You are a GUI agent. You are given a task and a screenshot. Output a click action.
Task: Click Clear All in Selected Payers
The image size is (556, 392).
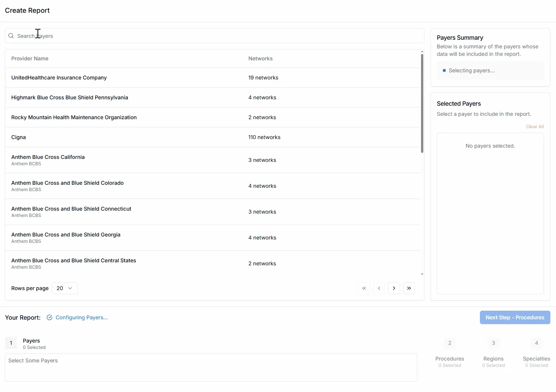(535, 127)
